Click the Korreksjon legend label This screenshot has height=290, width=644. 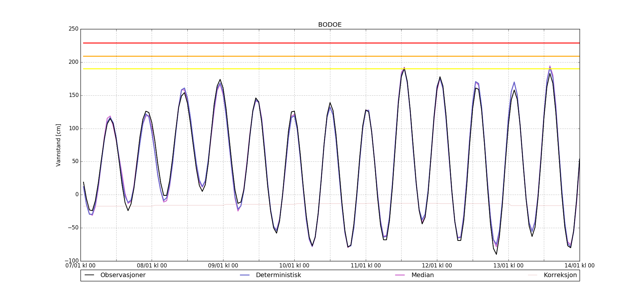pyautogui.click(x=560, y=275)
